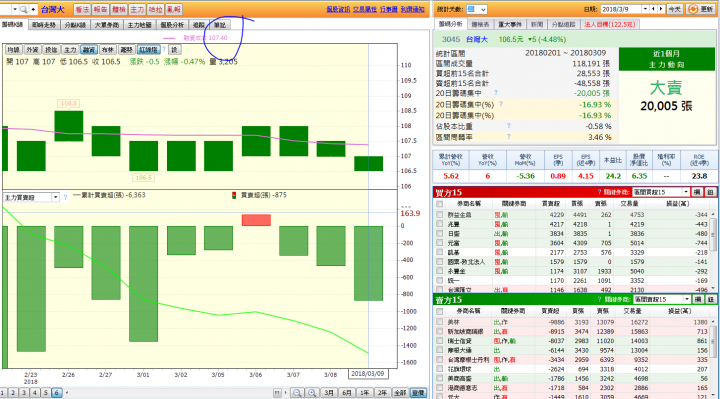Click the 今天 button
This screenshot has height=399, width=720.
[x=675, y=9]
